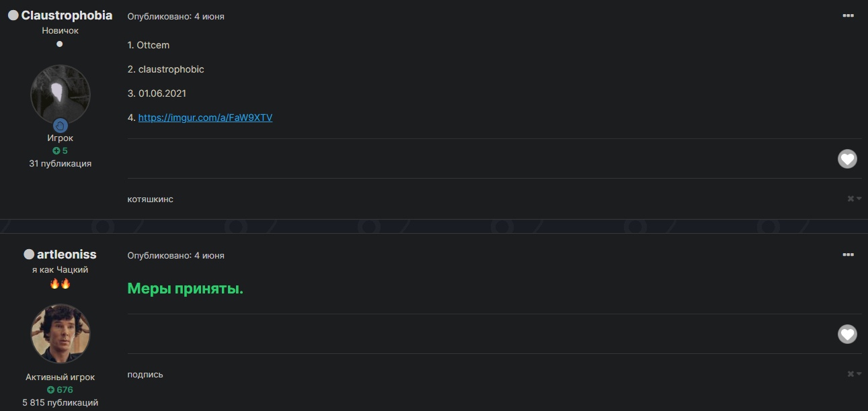Click the fire icons under artleoniss's title

pyautogui.click(x=60, y=283)
